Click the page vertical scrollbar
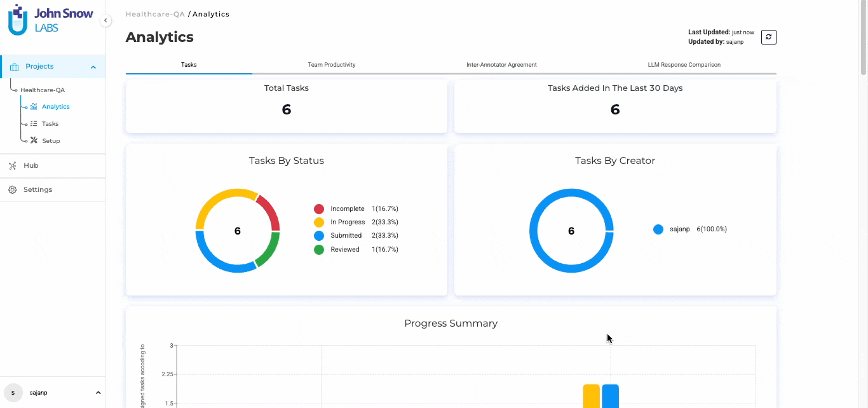 click(863, 38)
